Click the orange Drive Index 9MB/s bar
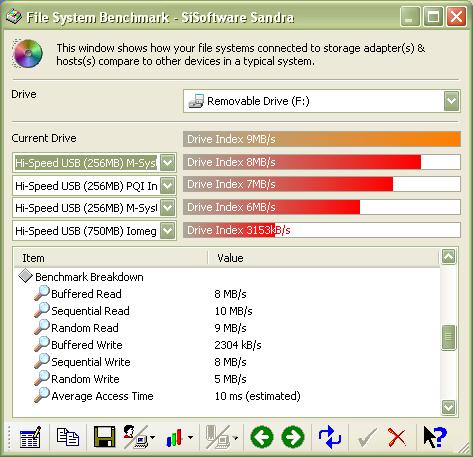The width and height of the screenshot is (473, 457). point(322,139)
